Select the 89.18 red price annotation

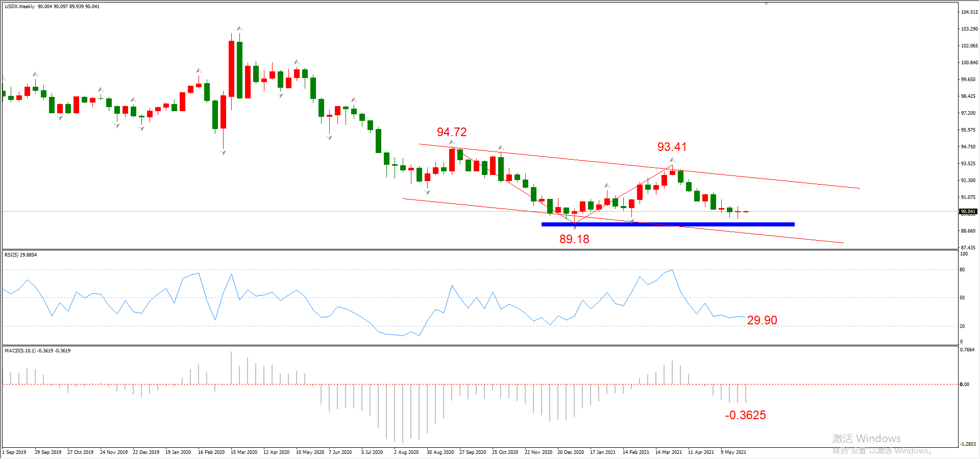[574, 239]
